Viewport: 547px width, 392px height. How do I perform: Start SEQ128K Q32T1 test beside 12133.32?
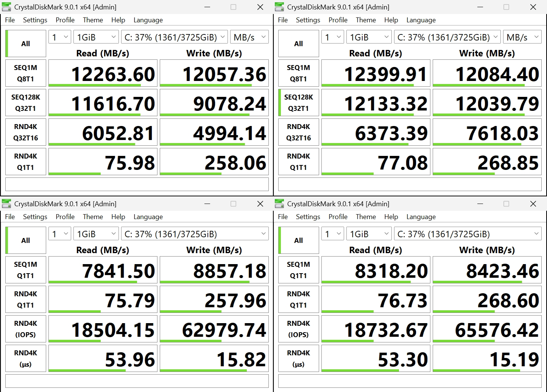[x=299, y=103]
